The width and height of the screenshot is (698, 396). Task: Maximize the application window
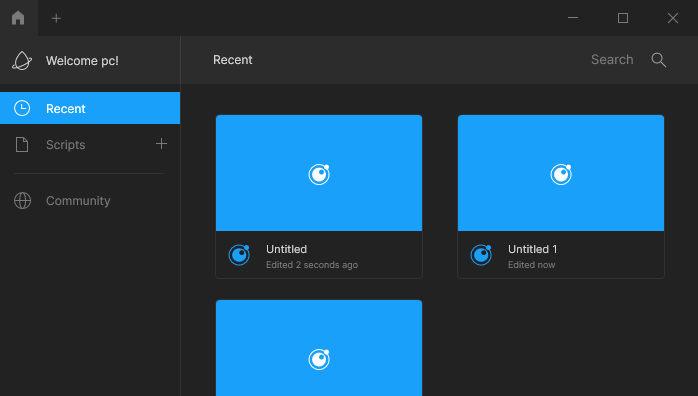point(623,18)
